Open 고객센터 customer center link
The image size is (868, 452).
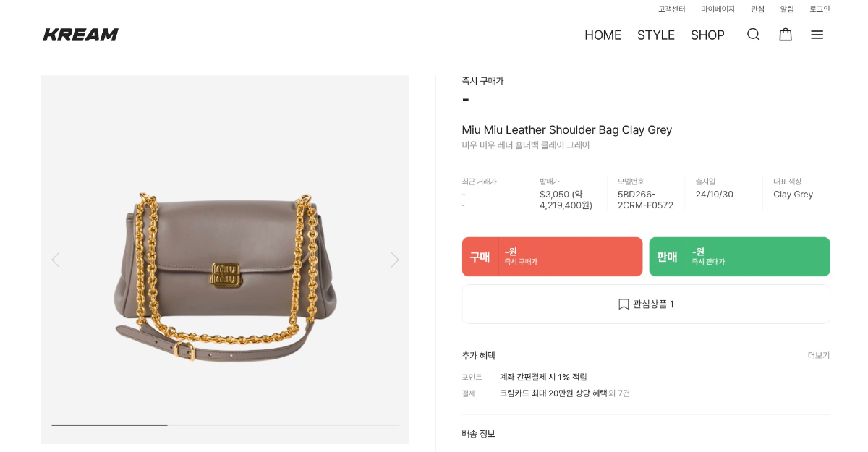click(671, 9)
